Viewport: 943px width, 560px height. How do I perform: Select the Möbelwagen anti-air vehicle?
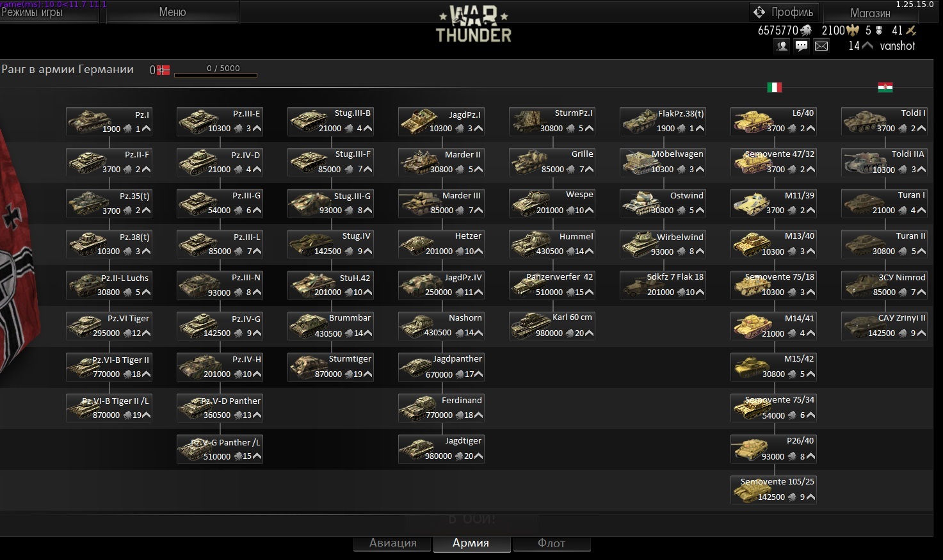pyautogui.click(x=663, y=163)
